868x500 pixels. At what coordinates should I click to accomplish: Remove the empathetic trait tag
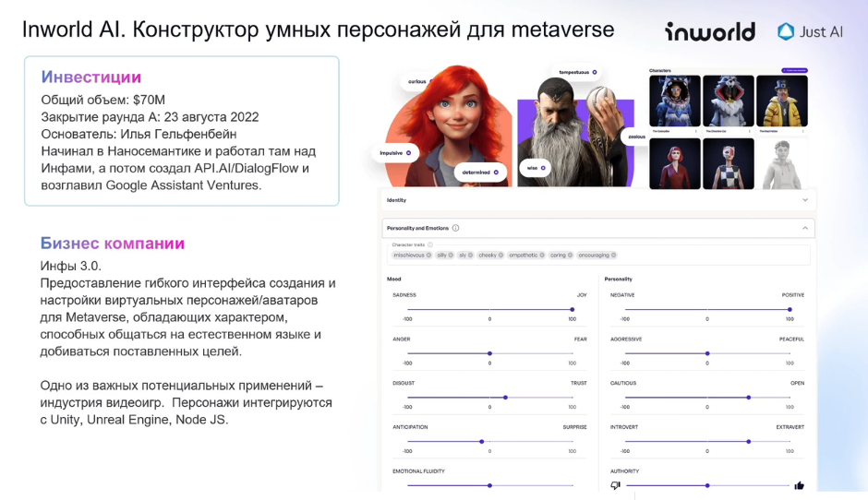[542, 256]
